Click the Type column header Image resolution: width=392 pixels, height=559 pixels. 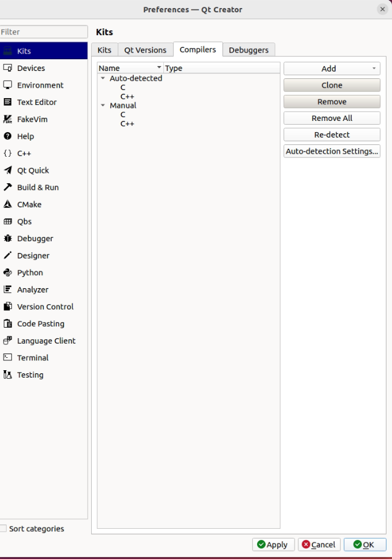pos(222,68)
